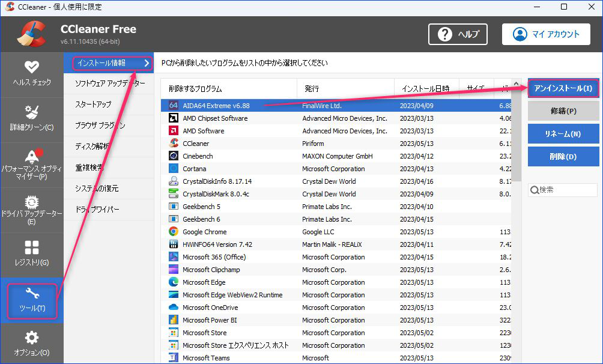
Task: Click publisher Microsoft Corp. cell
Action: tap(324, 269)
